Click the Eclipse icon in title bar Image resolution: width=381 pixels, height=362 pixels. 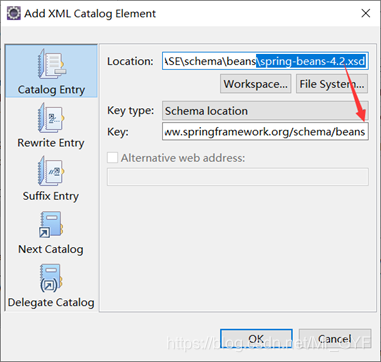(14, 13)
